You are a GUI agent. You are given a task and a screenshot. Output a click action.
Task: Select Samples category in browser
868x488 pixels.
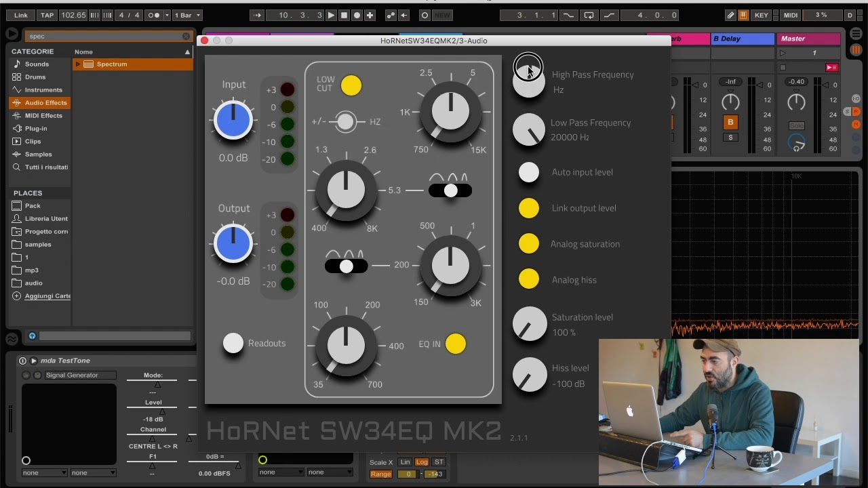38,155
